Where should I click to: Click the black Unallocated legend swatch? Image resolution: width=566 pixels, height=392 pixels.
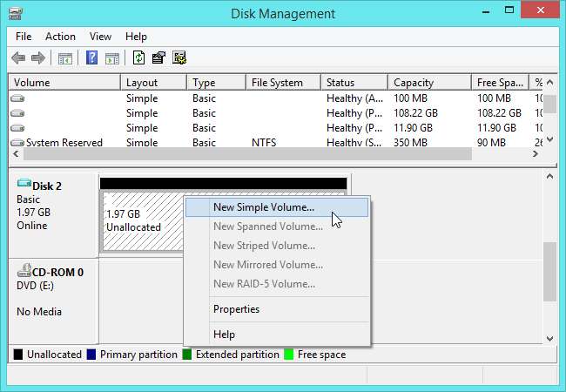(18, 355)
